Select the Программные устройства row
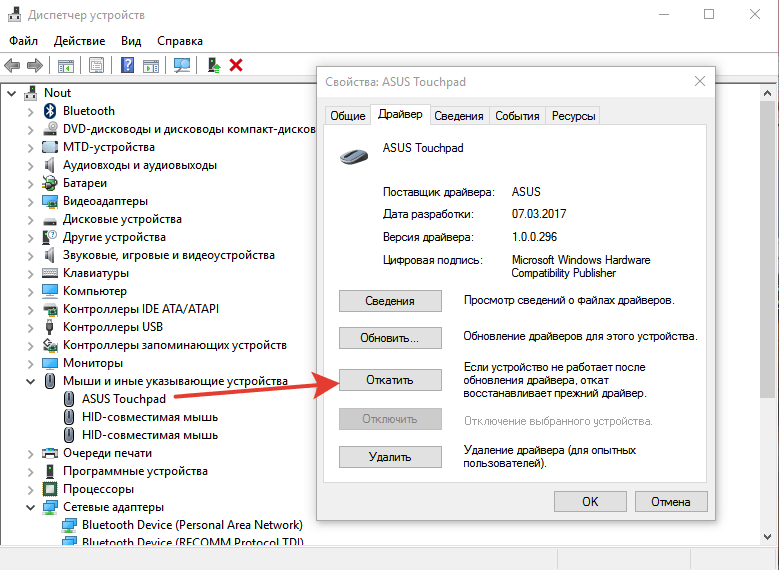The width and height of the screenshot is (779, 570). pos(135,471)
